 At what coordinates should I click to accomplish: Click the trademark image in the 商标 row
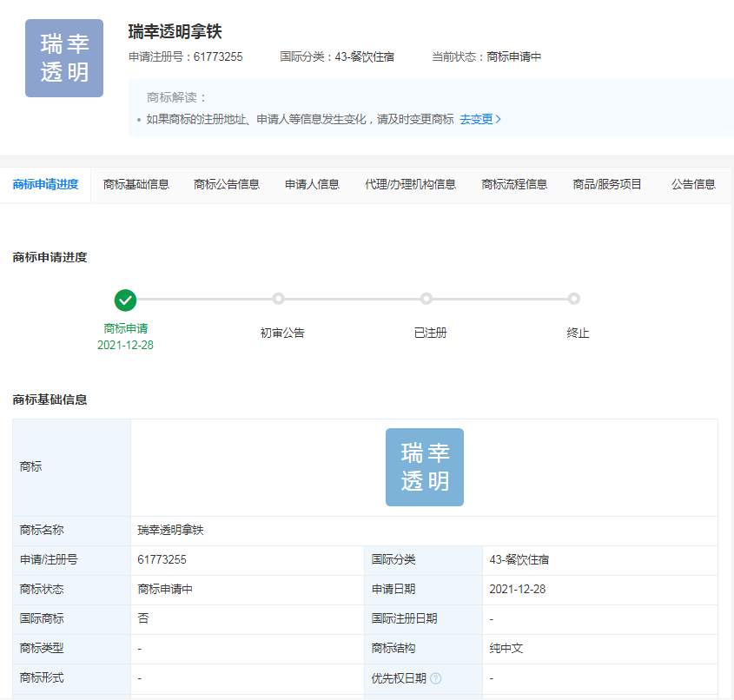(x=425, y=467)
